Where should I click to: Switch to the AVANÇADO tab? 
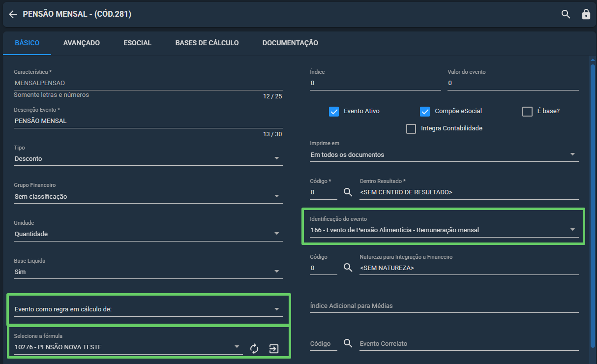pyautogui.click(x=82, y=43)
